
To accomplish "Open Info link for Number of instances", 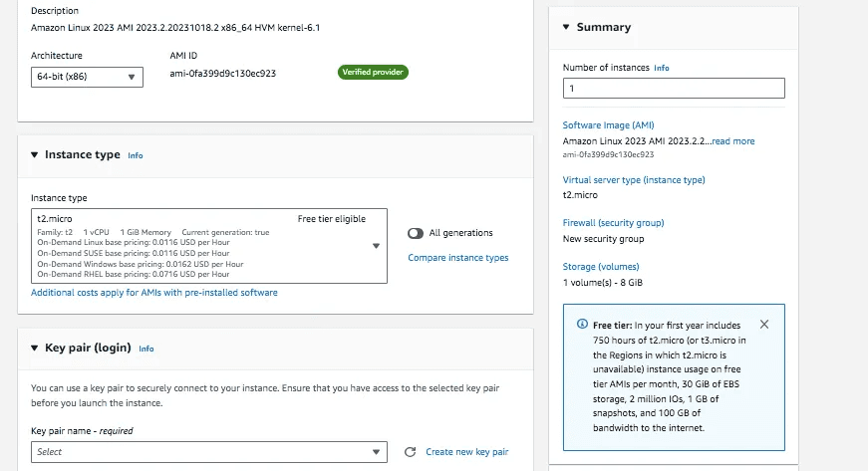I will [662, 68].
